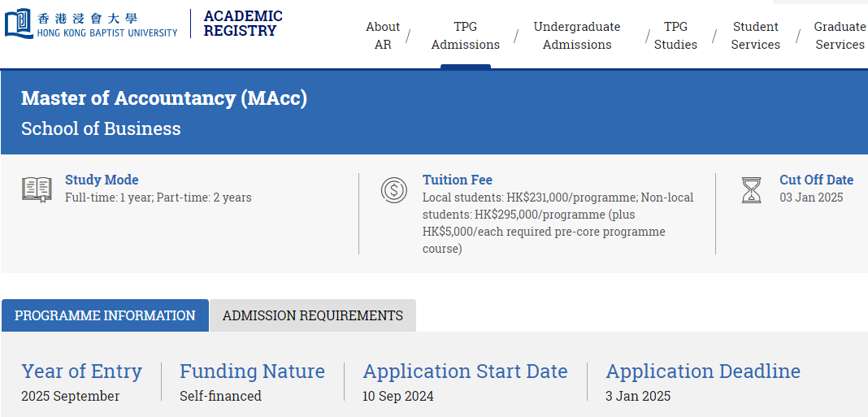Click the Master of Accountancy (MAcc) heading
Image resolution: width=868 pixels, height=417 pixels.
[x=164, y=98]
